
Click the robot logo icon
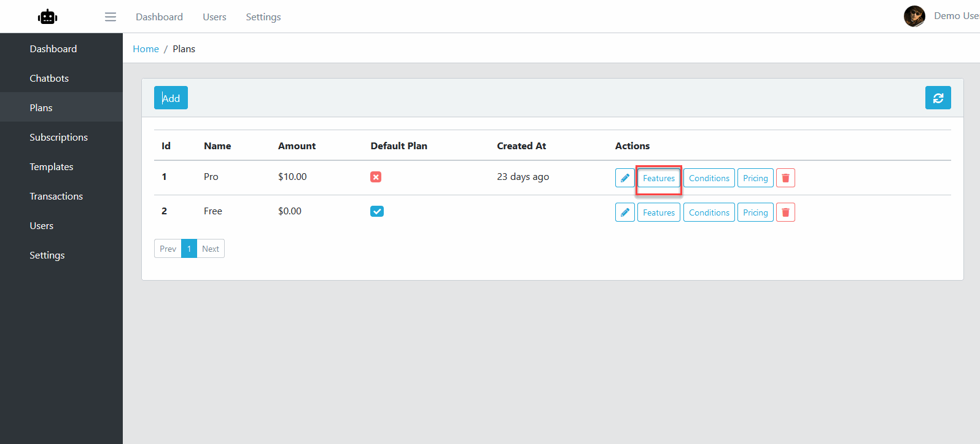47,17
